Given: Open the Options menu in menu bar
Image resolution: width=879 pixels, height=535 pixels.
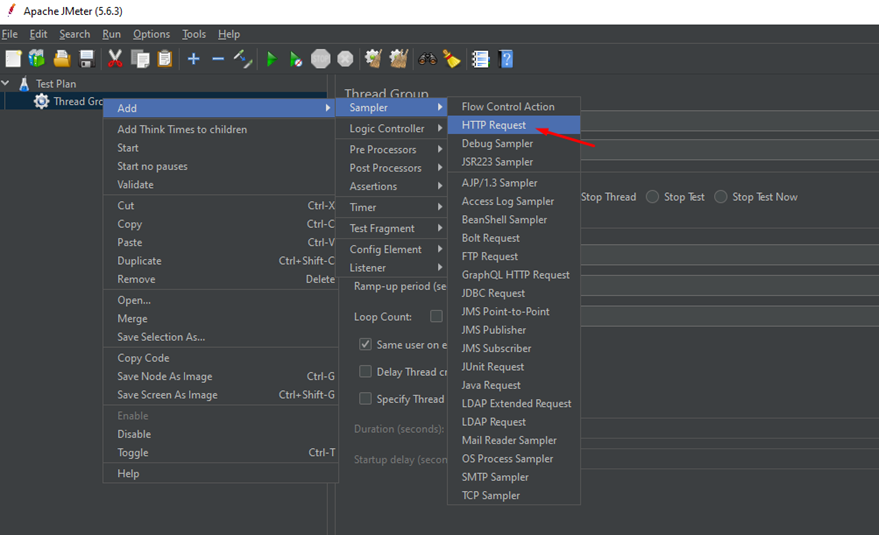Looking at the screenshot, I should tap(151, 34).
